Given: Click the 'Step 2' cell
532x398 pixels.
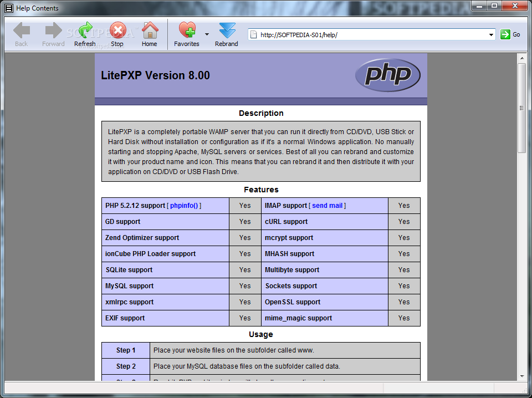Looking at the screenshot, I should tap(126, 366).
